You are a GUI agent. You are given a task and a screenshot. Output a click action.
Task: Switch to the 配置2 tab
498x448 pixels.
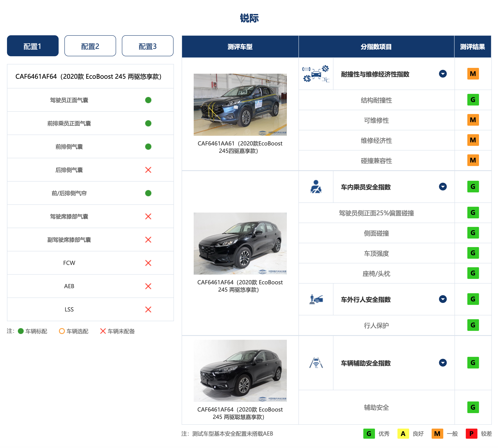[90, 46]
